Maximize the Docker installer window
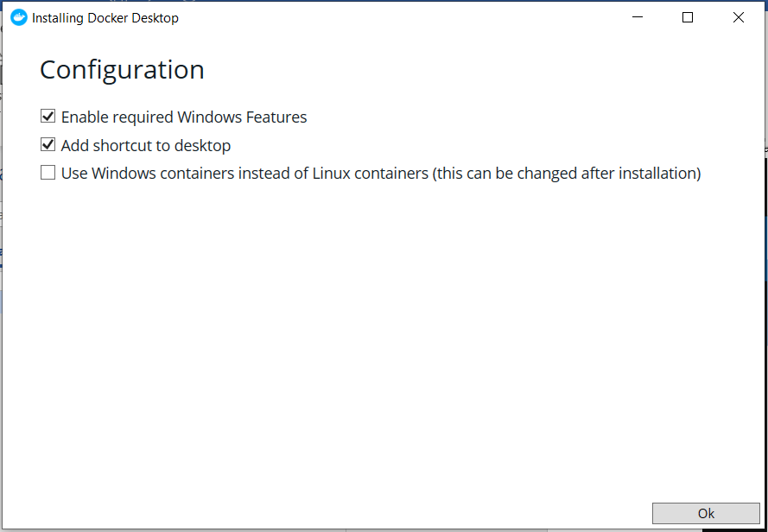 tap(688, 17)
